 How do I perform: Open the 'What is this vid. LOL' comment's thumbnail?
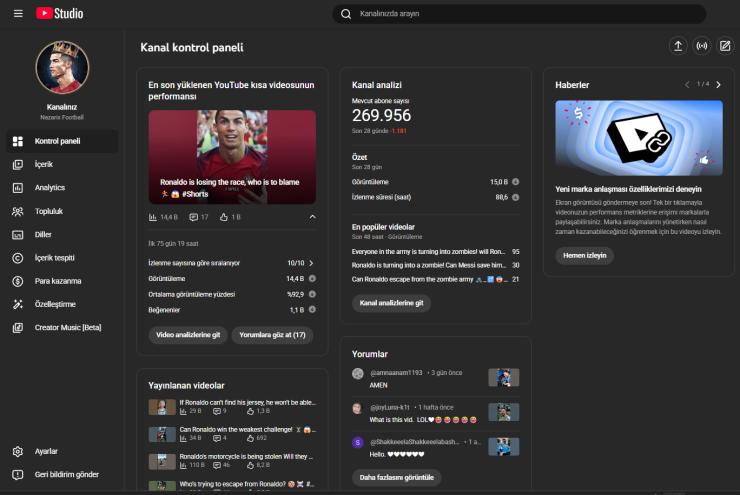point(504,412)
